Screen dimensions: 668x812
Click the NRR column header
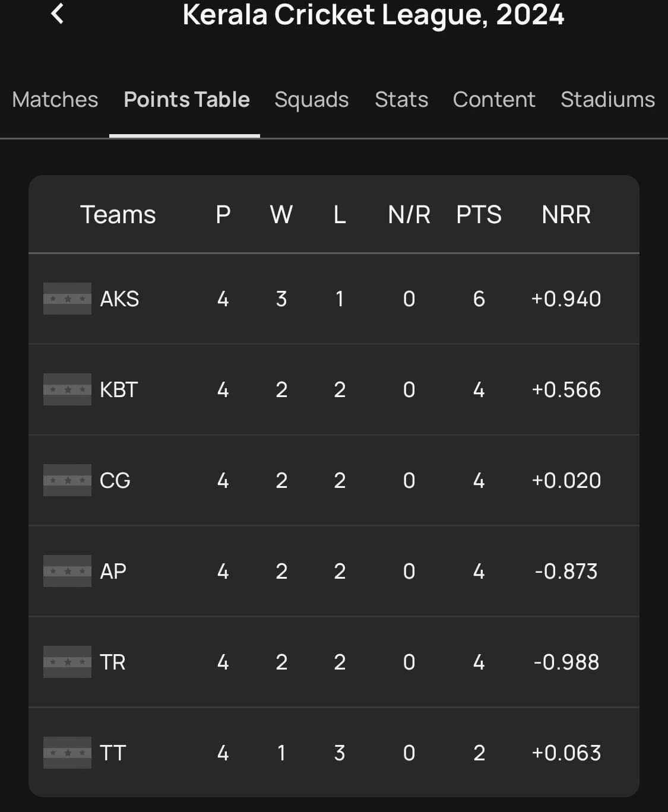(566, 215)
